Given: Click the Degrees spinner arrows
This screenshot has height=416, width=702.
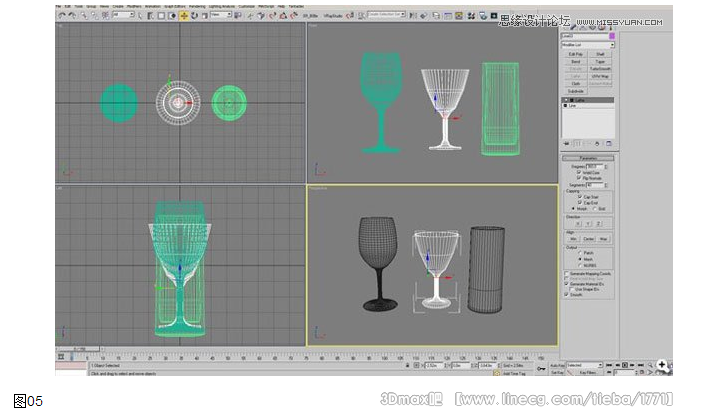Looking at the screenshot, I should click(x=606, y=167).
